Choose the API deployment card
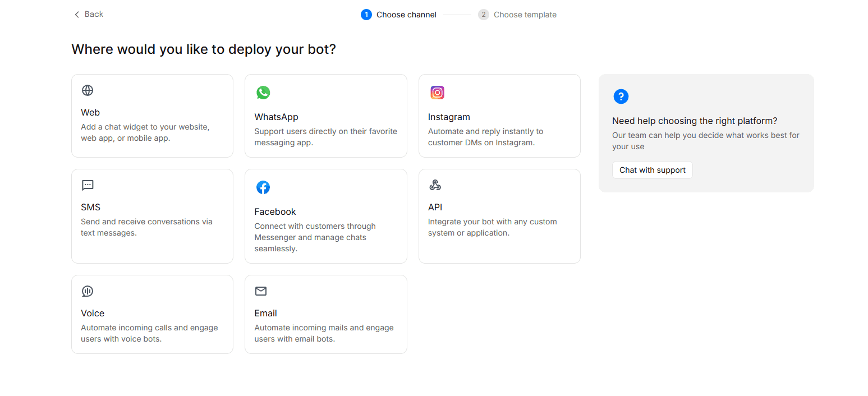868x396 pixels. point(499,216)
